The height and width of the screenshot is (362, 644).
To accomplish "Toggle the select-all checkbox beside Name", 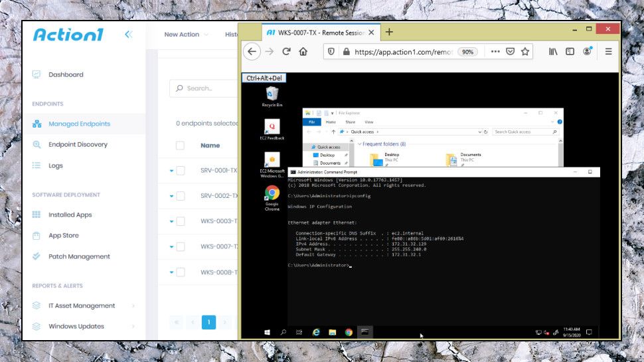I will tap(181, 145).
